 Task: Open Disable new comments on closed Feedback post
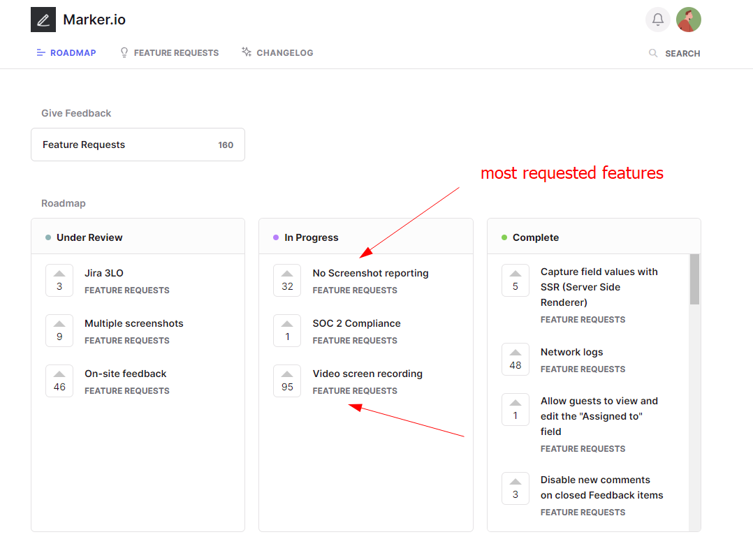point(601,487)
